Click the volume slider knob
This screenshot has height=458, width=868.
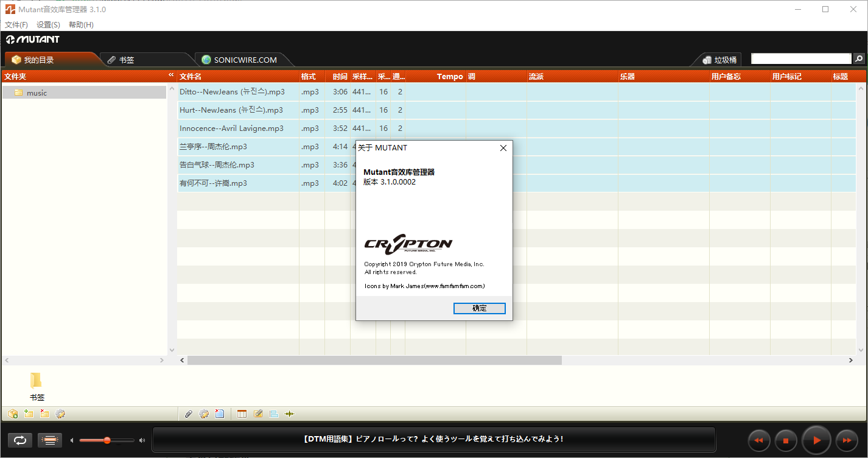click(x=107, y=440)
